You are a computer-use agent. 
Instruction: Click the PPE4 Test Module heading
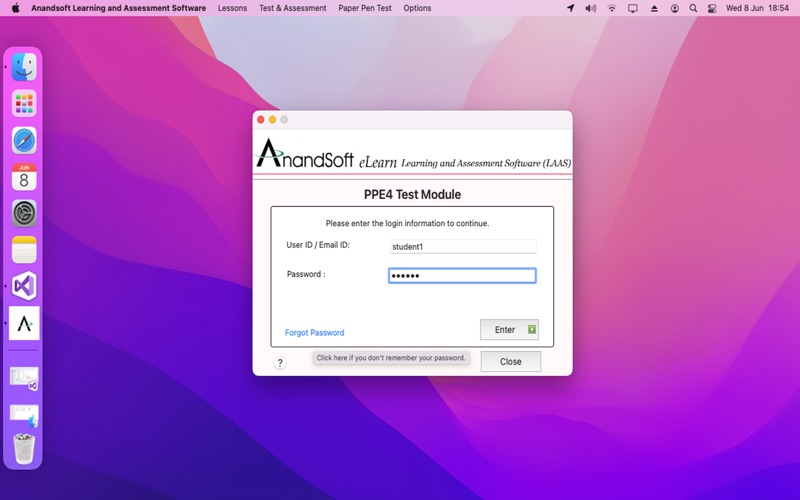tap(412, 194)
